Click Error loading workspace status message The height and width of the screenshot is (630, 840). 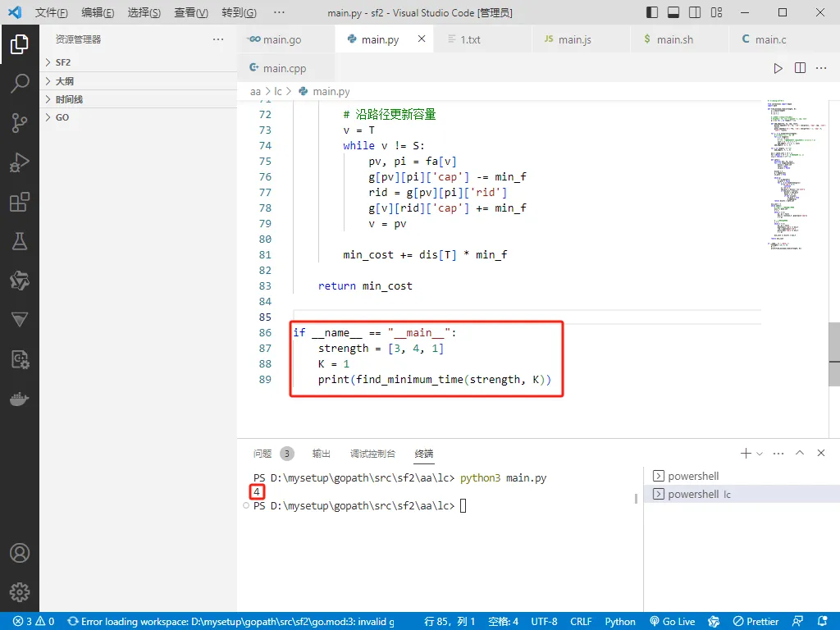click(x=231, y=622)
